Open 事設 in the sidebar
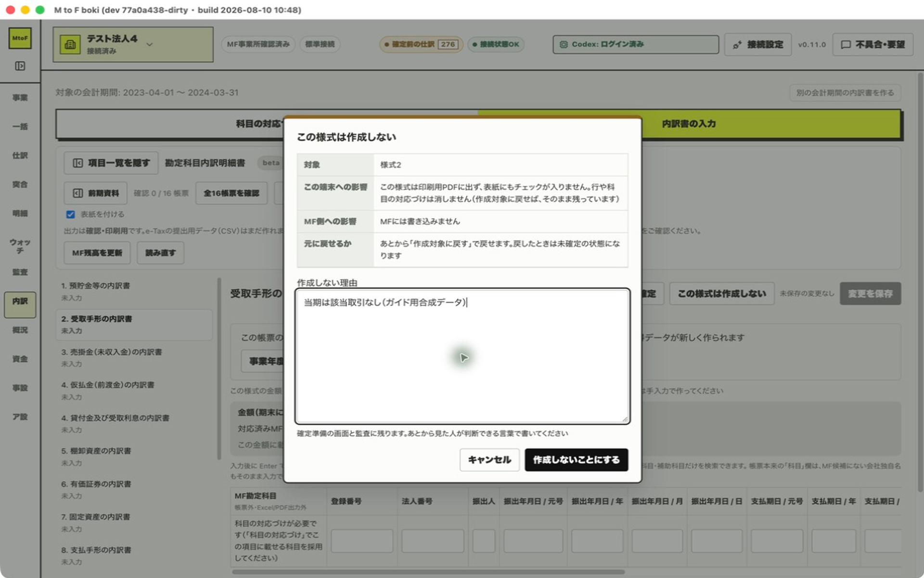 [20, 388]
